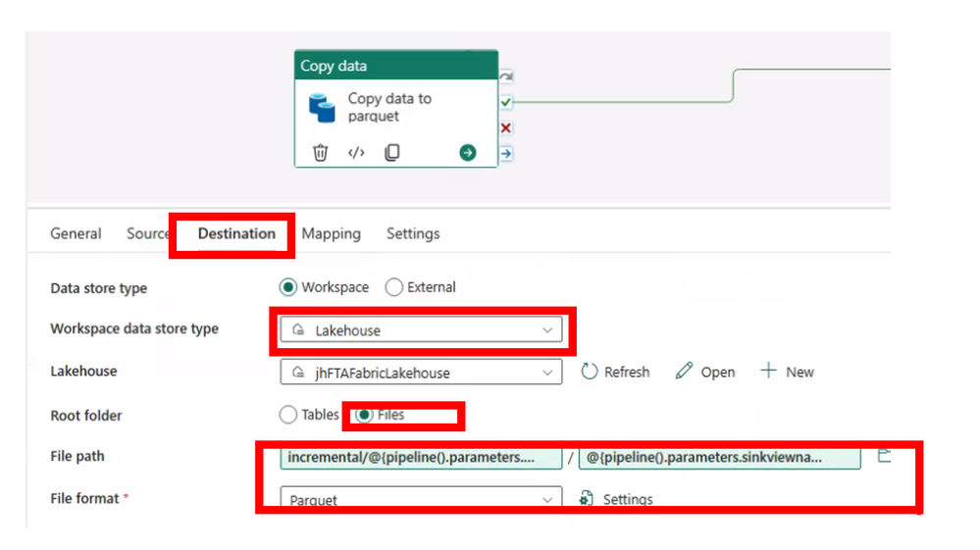
Task: Click the Copy data database icon
Action: (x=323, y=108)
